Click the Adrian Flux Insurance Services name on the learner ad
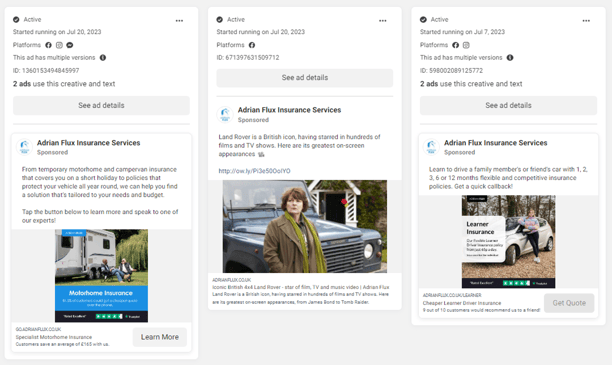 coord(496,143)
